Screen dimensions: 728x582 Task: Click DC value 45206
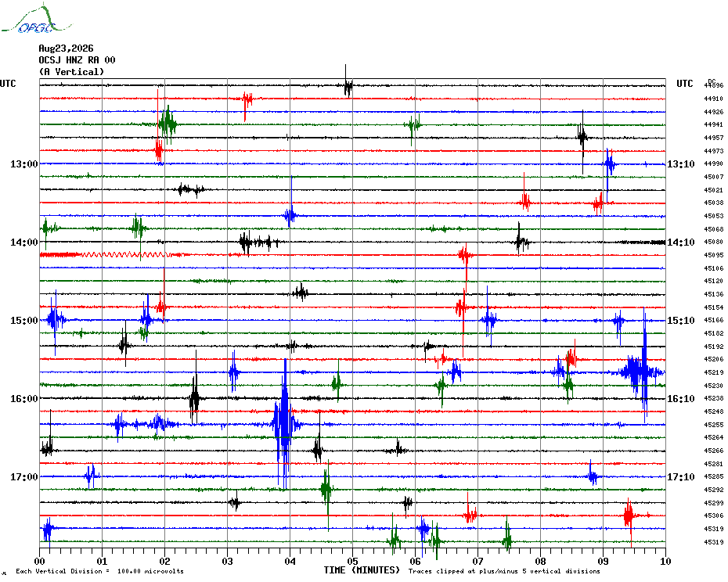click(x=714, y=360)
